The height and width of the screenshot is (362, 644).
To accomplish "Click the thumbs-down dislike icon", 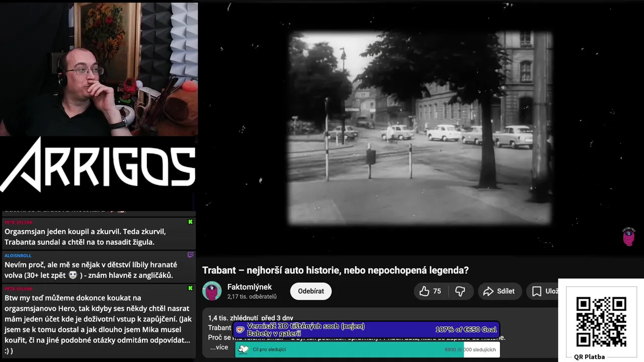I will pyautogui.click(x=460, y=291).
